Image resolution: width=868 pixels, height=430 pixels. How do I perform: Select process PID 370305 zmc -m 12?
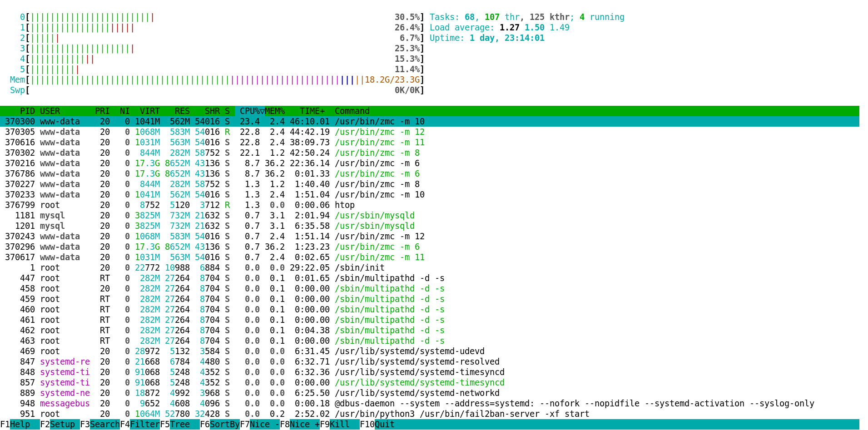click(430, 132)
